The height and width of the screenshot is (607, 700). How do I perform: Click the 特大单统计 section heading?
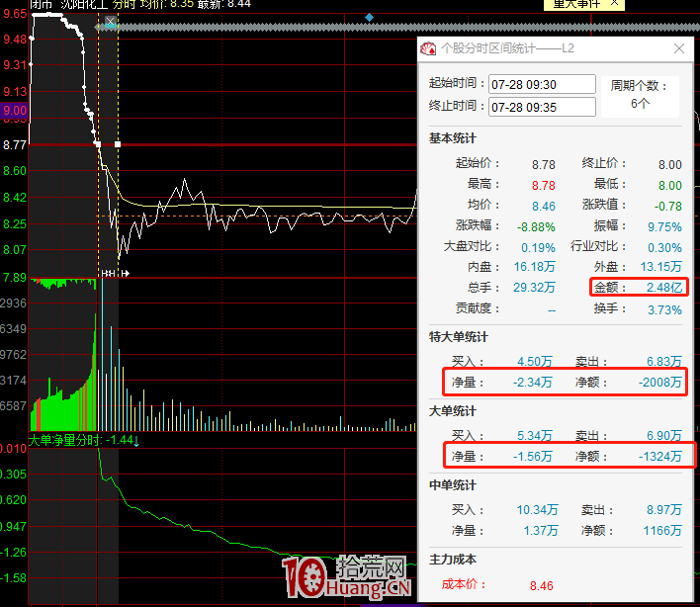pos(458,337)
